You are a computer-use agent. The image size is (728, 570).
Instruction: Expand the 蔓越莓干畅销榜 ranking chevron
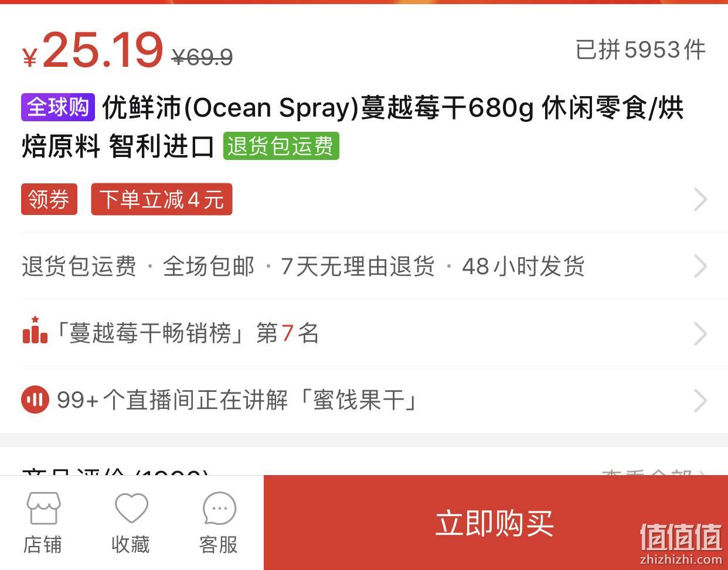pyautogui.click(x=700, y=333)
